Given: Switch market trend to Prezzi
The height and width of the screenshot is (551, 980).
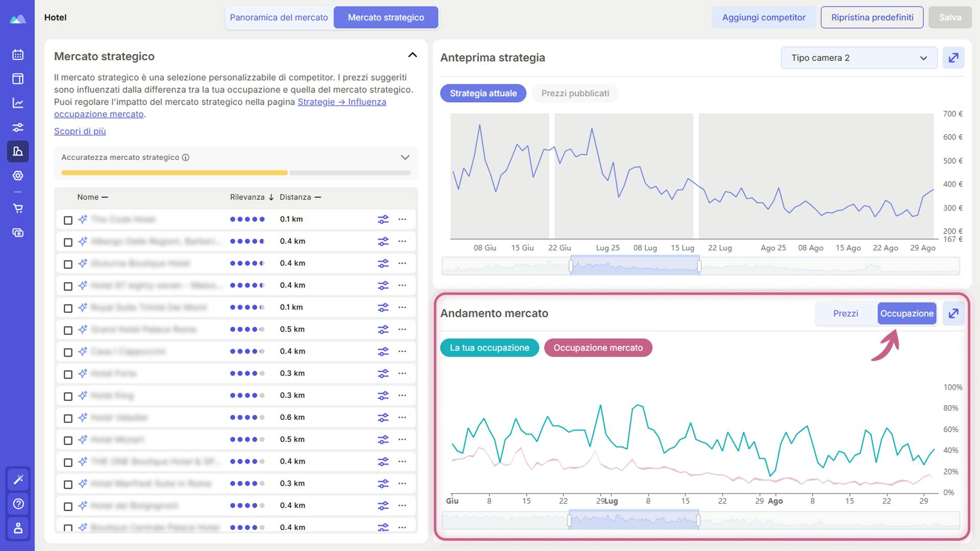Looking at the screenshot, I should (846, 313).
